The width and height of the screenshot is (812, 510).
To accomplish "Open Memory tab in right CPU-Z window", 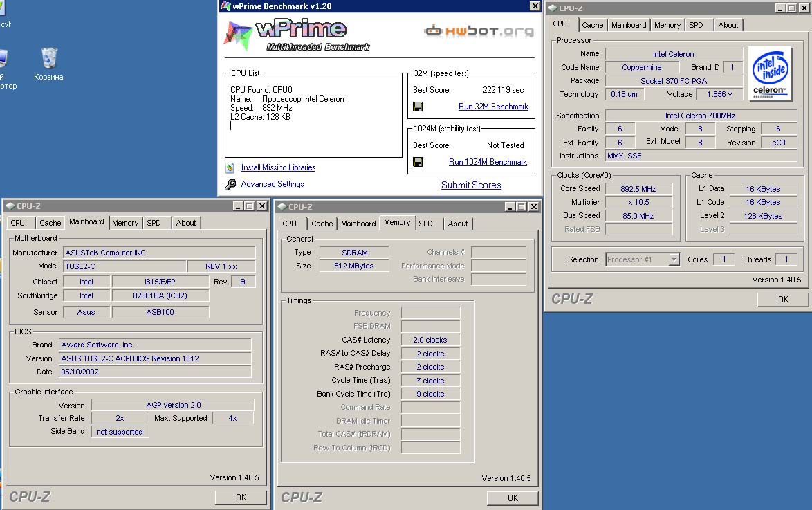I will 667,25.
